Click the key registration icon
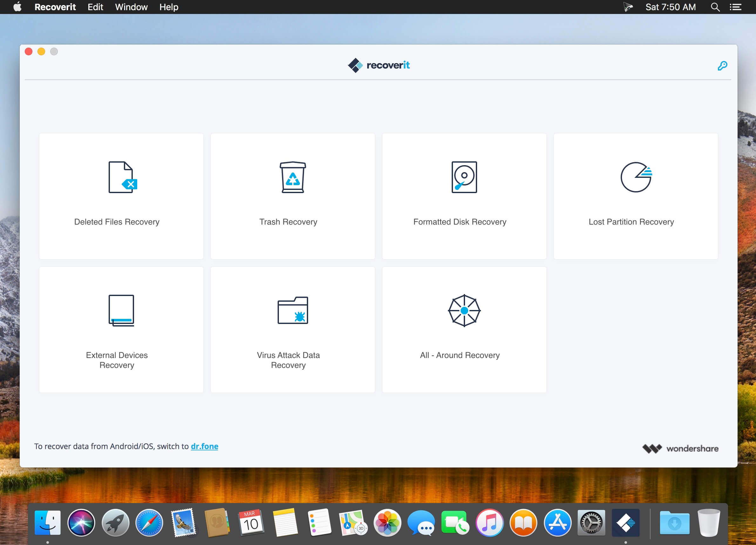Image resolution: width=756 pixels, height=545 pixels. [722, 66]
